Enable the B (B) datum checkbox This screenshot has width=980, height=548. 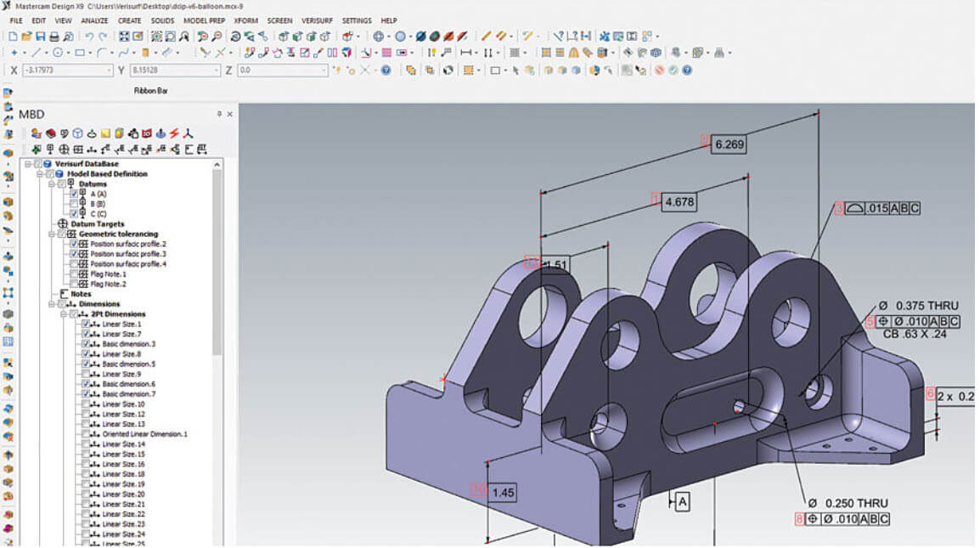pyautogui.click(x=75, y=204)
